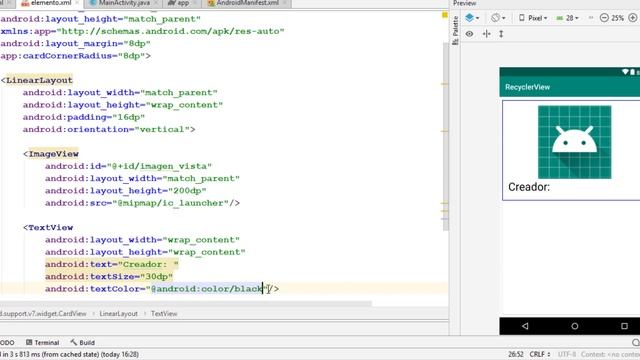Click the Preview panel title
This screenshot has height=360, width=640.
pyautogui.click(x=464, y=3)
